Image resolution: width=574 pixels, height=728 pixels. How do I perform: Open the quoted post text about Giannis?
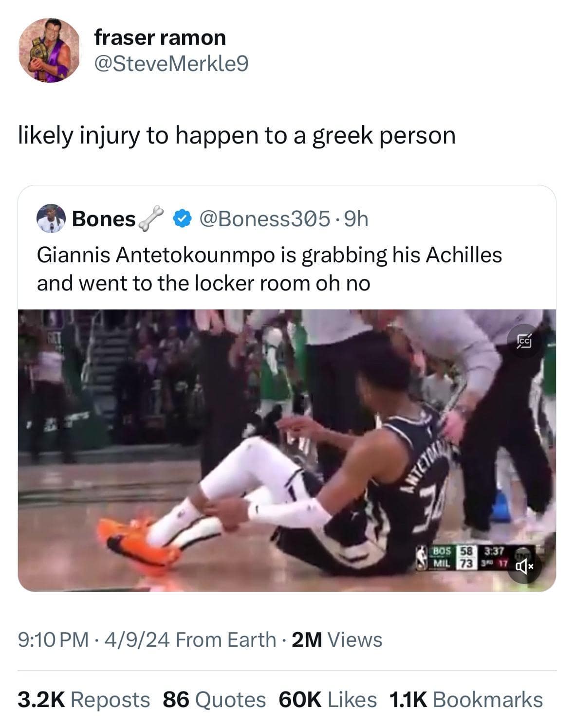point(269,269)
